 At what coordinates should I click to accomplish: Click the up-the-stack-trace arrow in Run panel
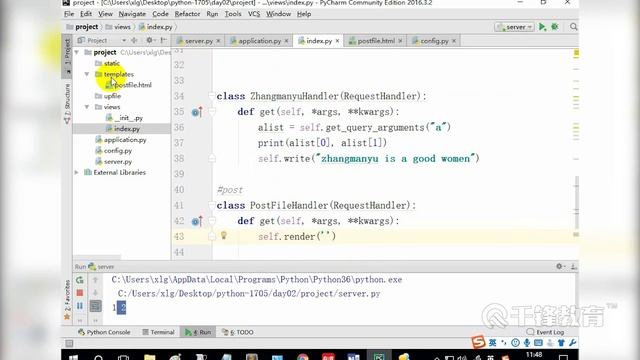point(95,280)
